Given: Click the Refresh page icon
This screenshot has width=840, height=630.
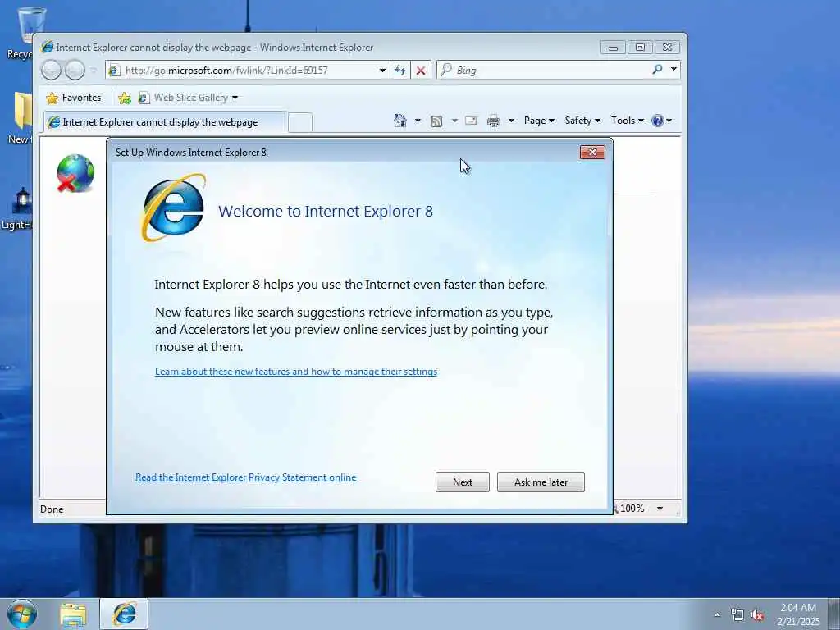Looking at the screenshot, I should point(400,71).
